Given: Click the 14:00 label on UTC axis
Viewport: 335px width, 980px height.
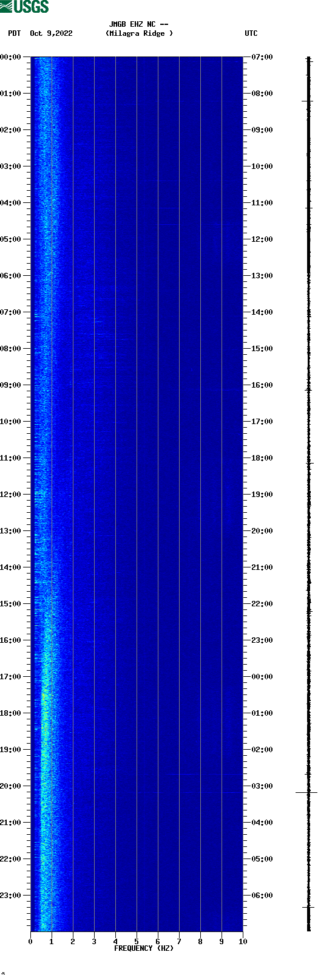Looking at the screenshot, I should [x=262, y=312].
